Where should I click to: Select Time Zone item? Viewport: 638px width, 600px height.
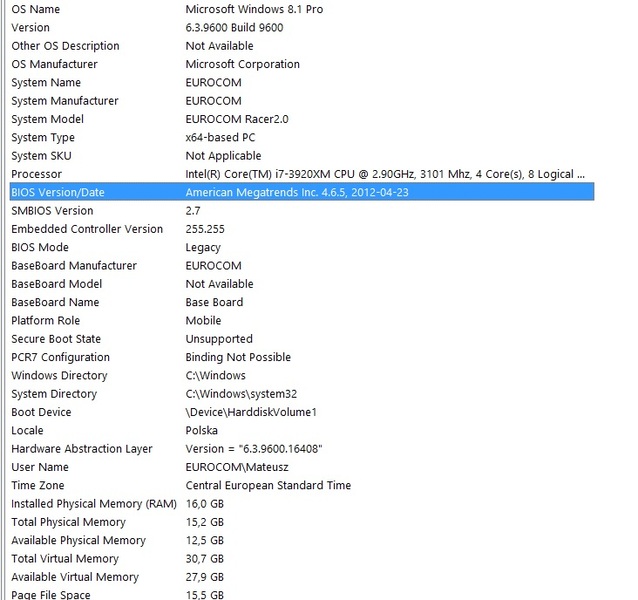(302, 485)
